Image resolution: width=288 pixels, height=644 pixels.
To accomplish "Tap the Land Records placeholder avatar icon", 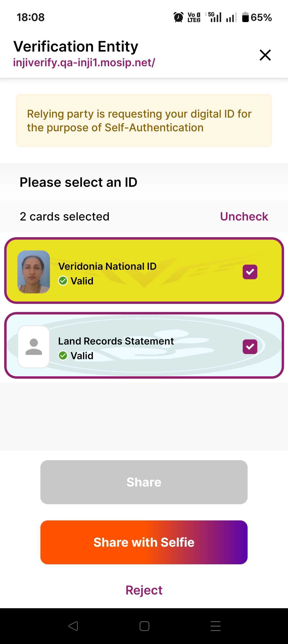I will click(34, 346).
